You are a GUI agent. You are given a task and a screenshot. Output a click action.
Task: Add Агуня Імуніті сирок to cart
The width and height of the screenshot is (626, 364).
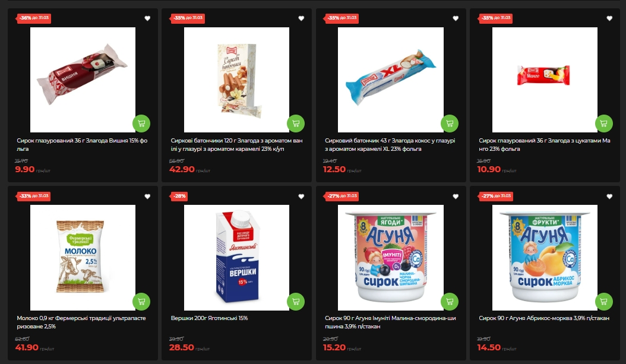(450, 301)
